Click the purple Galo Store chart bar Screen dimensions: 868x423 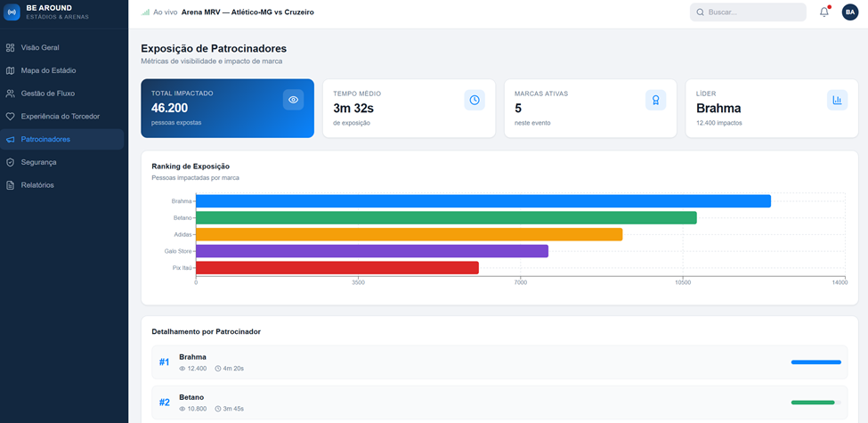pyautogui.click(x=372, y=251)
